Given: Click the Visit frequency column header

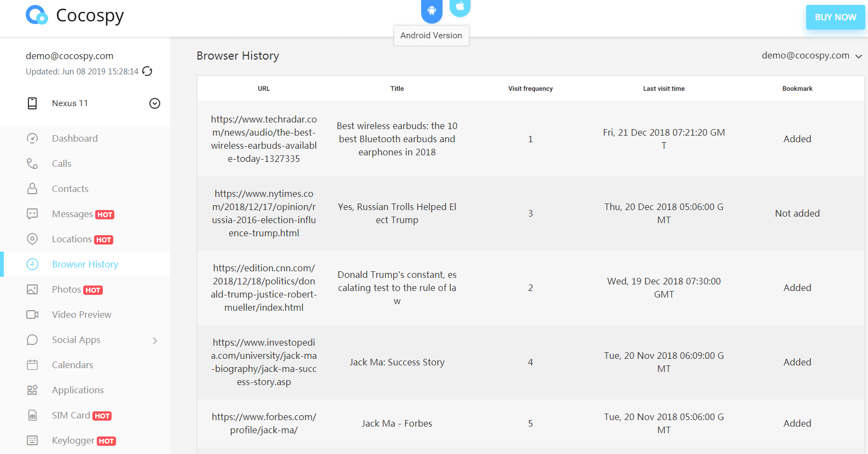Looking at the screenshot, I should [x=531, y=89].
